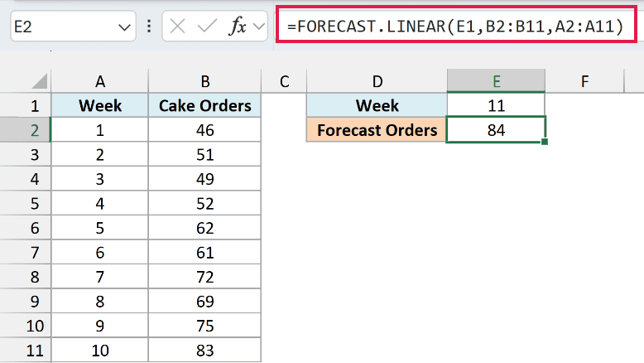Click the fill handle of cell E2
644x363 pixels.
tap(545, 142)
